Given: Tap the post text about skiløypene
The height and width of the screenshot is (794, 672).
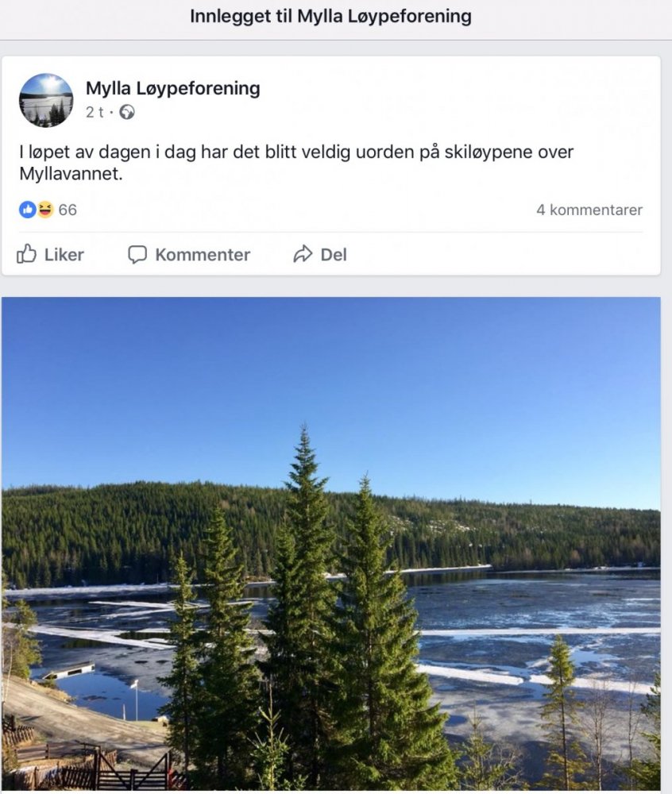Looking at the screenshot, I should tap(295, 152).
